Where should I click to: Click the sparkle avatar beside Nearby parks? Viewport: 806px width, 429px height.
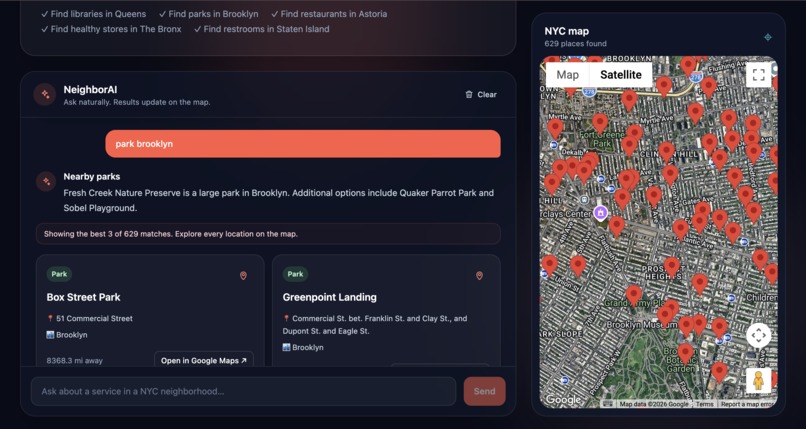[x=46, y=181]
